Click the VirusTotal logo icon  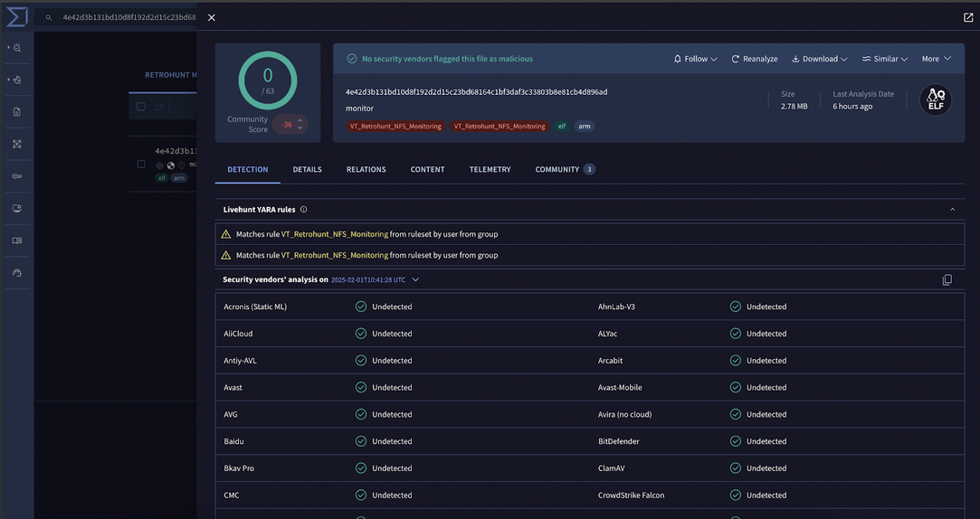click(16, 17)
